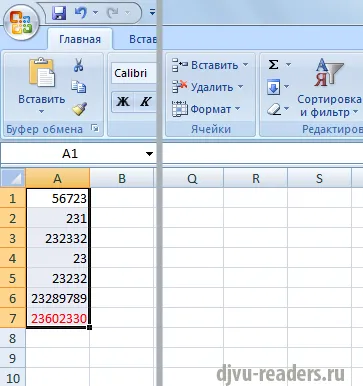Open the Буфер обмена dialog launcher

pyautogui.click(x=95, y=128)
